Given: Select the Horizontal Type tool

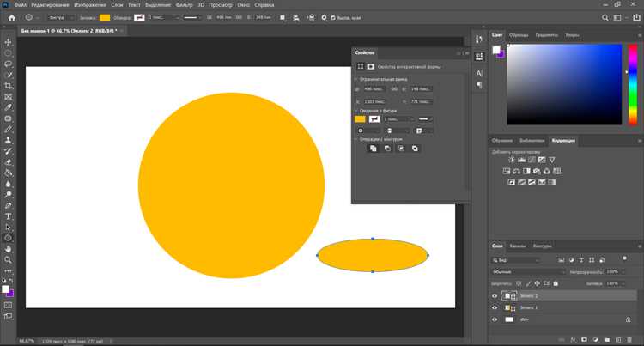Looking at the screenshot, I should 9,216.
